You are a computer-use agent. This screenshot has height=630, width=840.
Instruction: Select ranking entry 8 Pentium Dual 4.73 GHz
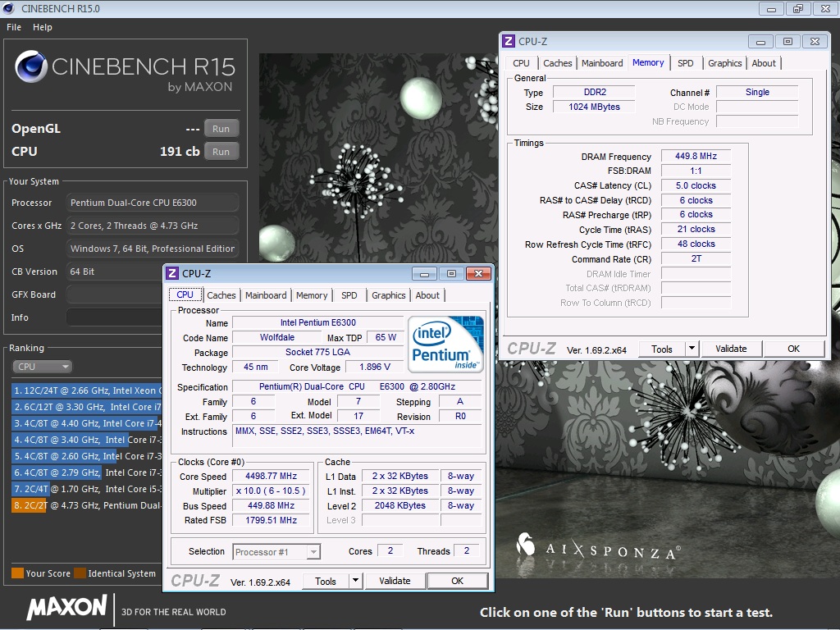coord(87,505)
